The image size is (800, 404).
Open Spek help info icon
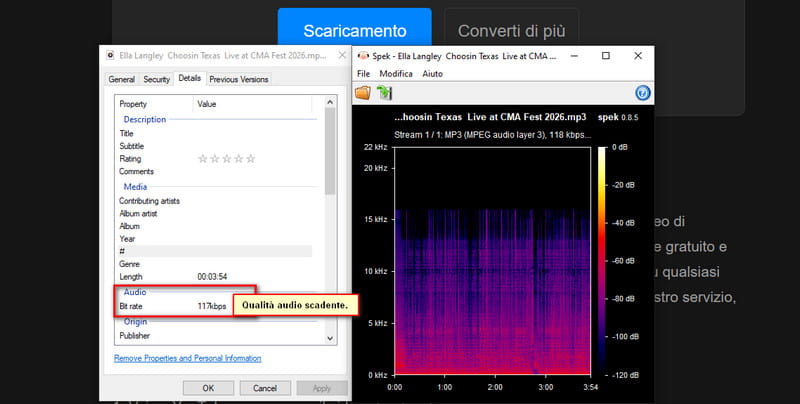coord(642,93)
